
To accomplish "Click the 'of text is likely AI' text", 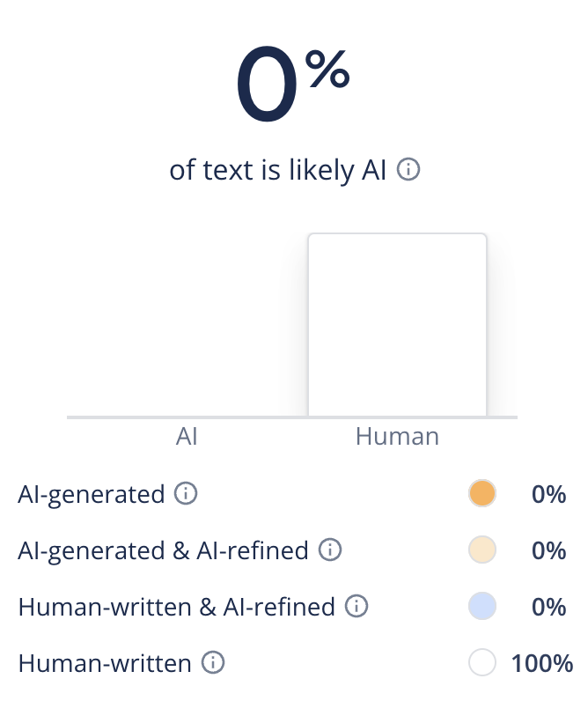I will tap(278, 170).
